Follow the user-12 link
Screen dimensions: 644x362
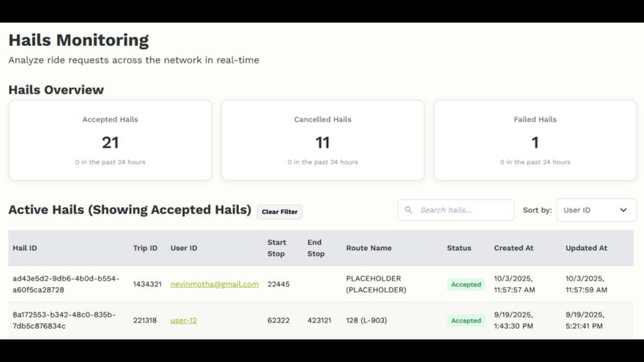pyautogui.click(x=184, y=320)
